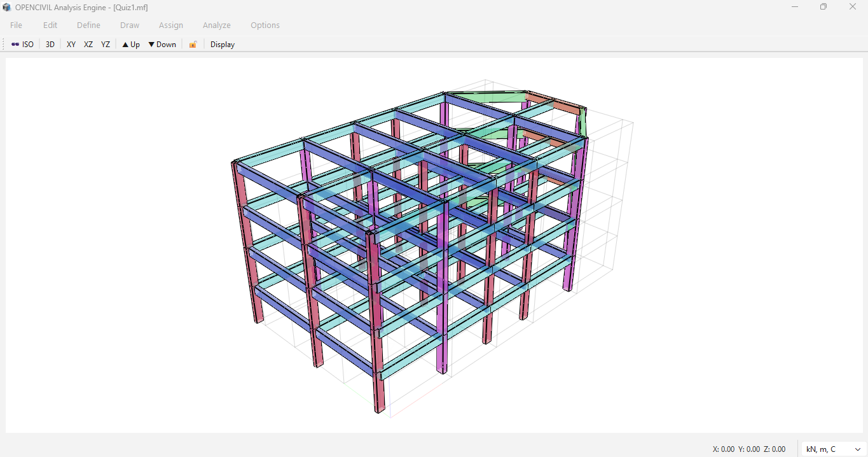Open the Define menu

click(89, 25)
